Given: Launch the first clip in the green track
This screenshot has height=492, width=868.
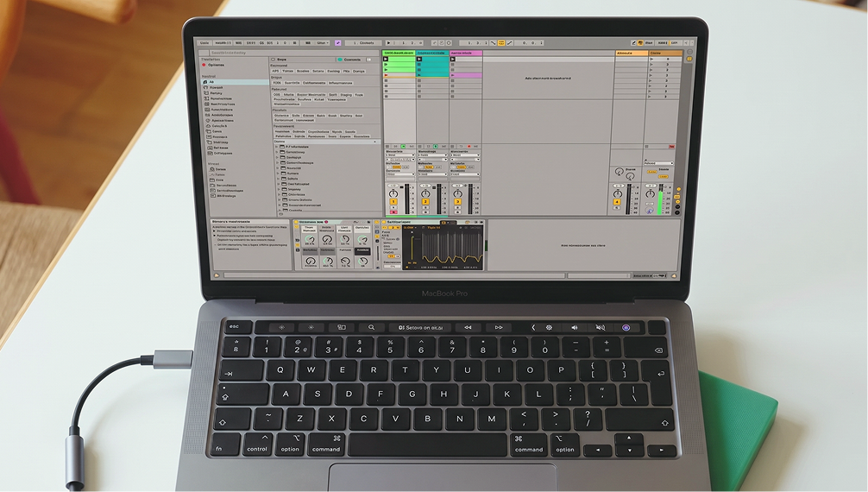Looking at the screenshot, I should pos(386,59).
